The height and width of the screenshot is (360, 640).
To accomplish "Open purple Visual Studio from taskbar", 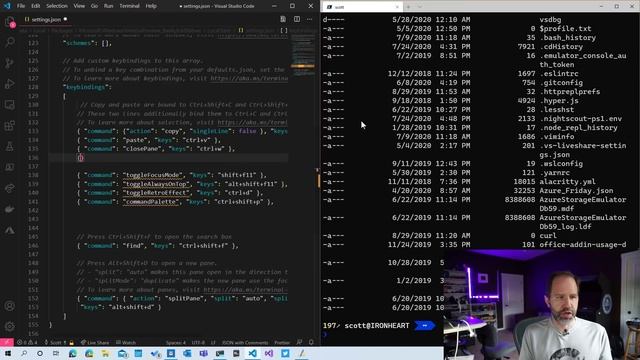I will (x=269, y=353).
